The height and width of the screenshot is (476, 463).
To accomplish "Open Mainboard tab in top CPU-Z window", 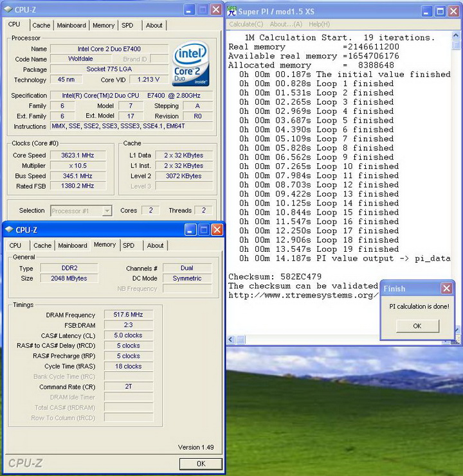I will (71, 26).
